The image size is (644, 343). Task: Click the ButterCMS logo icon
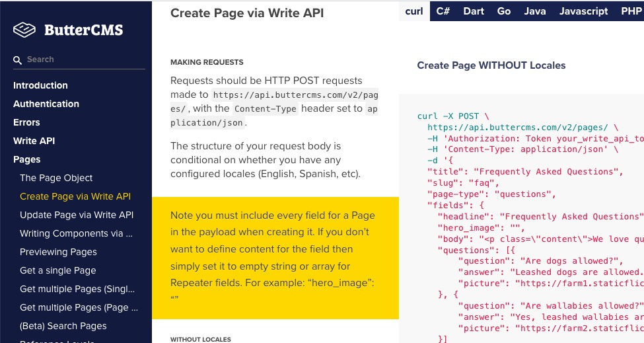[x=24, y=30]
